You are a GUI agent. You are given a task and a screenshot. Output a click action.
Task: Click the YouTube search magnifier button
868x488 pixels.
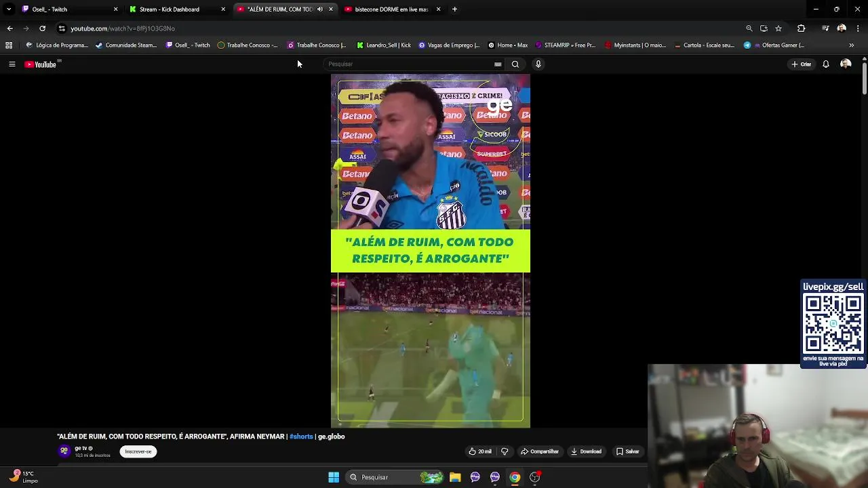click(515, 64)
